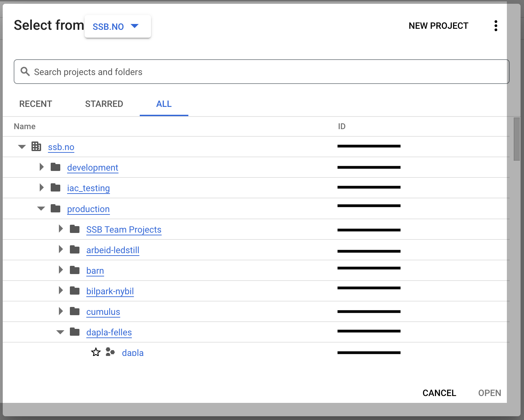
Task: Focus the Search projects and folders field
Action: pos(262,72)
